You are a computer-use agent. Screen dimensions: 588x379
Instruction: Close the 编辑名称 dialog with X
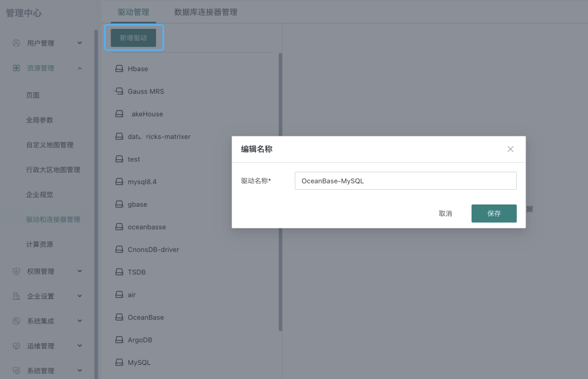pos(510,149)
